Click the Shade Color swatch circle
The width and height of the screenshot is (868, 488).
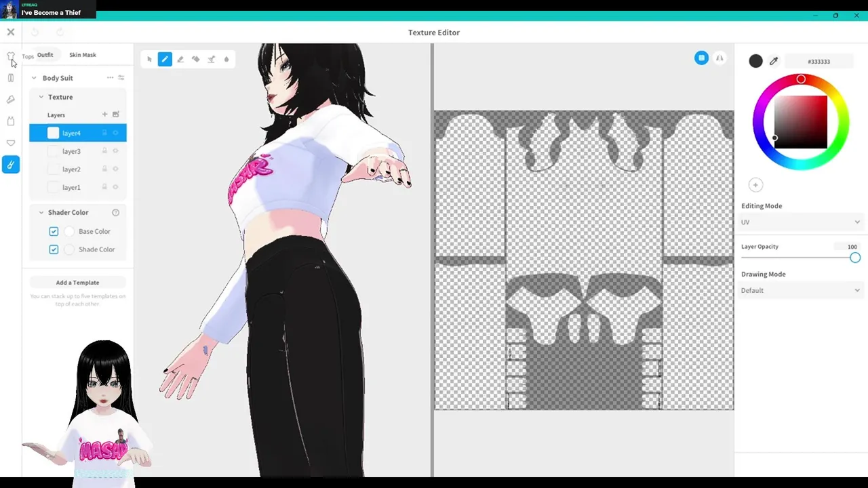click(69, 249)
